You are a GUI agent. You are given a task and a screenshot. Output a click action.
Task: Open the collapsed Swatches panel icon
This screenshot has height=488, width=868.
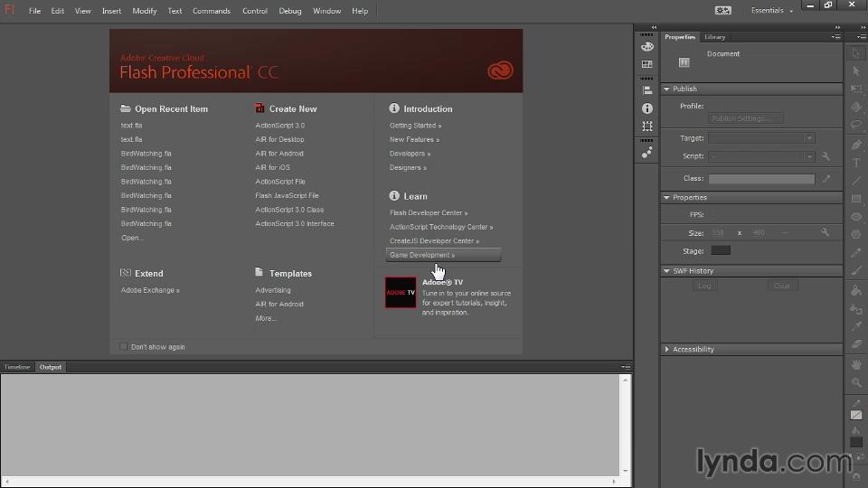tap(646, 64)
